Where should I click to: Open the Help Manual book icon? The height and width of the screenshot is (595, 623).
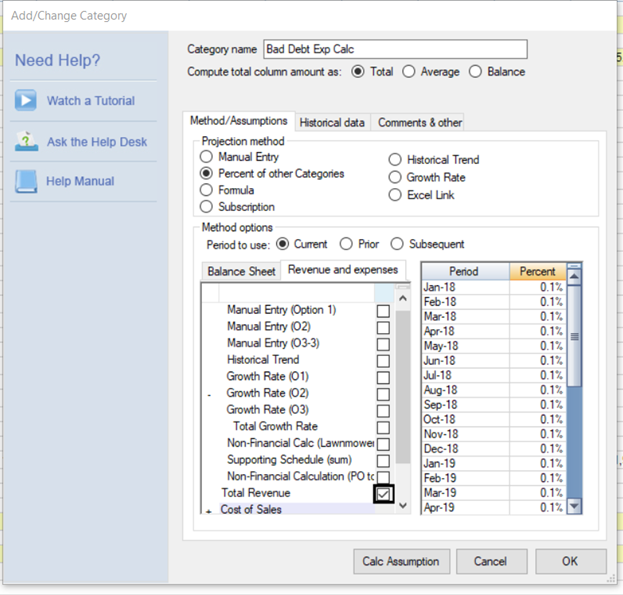click(x=27, y=182)
